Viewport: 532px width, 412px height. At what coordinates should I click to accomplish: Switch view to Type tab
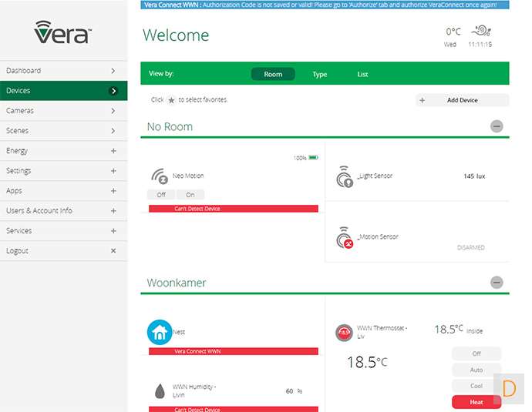(319, 75)
